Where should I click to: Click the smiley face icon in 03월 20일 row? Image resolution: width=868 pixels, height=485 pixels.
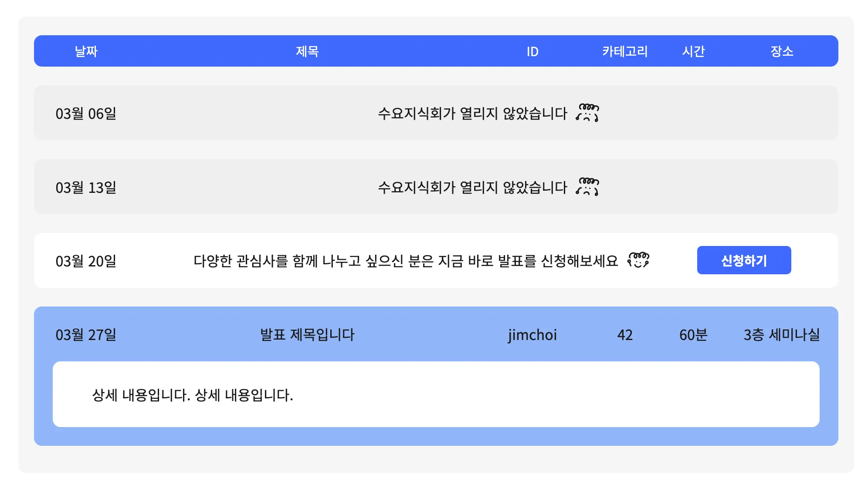638,260
